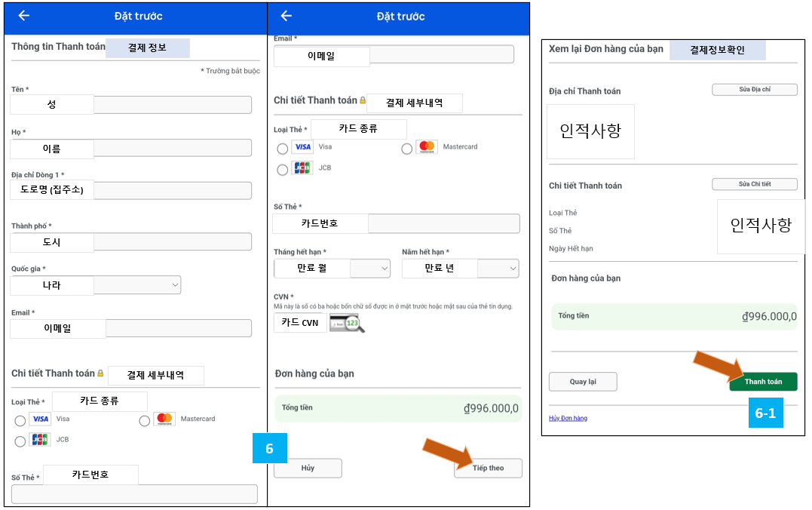The image size is (812, 510).
Task: Select the JCB radio button for Loại Thẻ
Action: (281, 167)
